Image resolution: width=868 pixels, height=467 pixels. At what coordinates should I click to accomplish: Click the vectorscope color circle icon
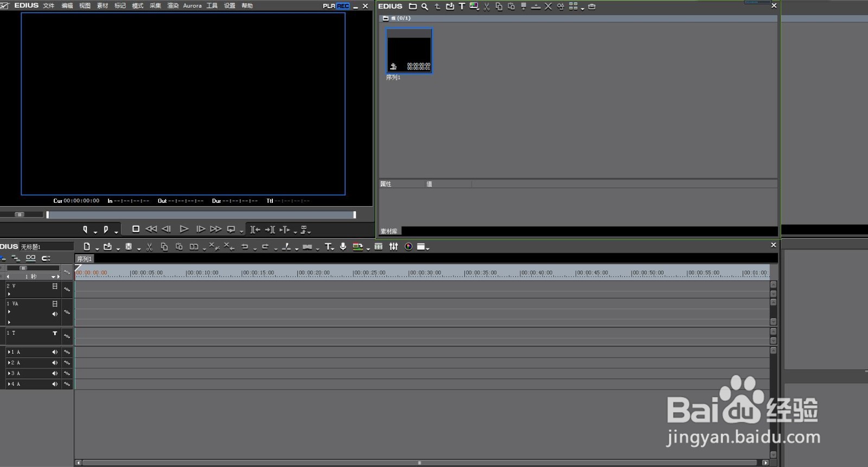(x=409, y=247)
